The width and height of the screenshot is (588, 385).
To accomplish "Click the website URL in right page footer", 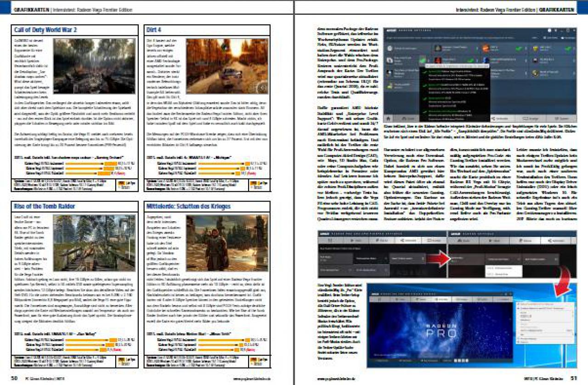I will [336, 379].
